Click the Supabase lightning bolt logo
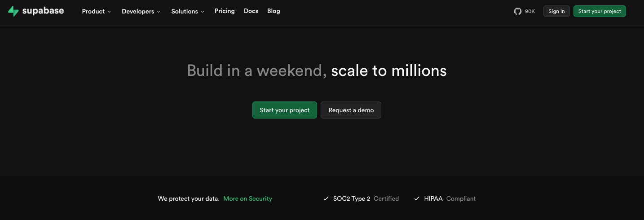 [13, 11]
